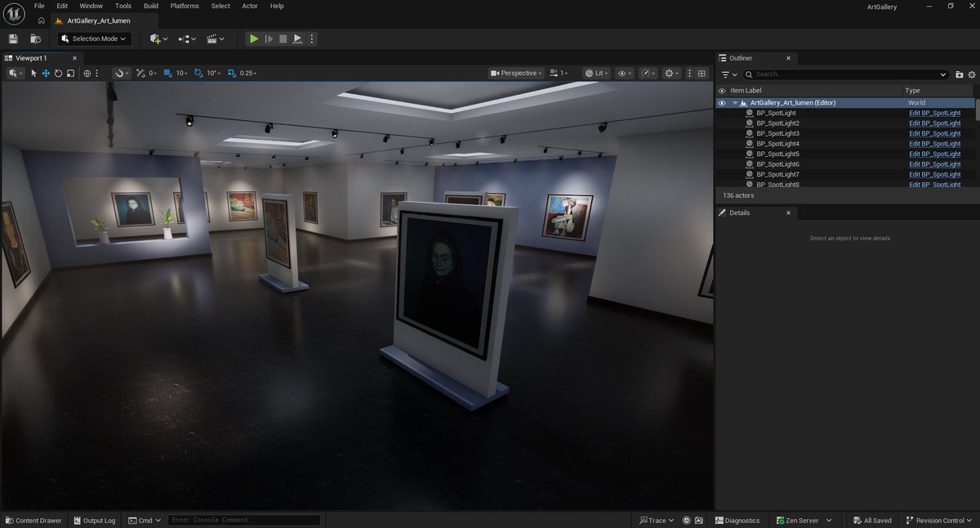Viewport: 980px width, 528px height.
Task: Collapse the ArtGallery_Art_lumen world tree item
Action: click(733, 102)
